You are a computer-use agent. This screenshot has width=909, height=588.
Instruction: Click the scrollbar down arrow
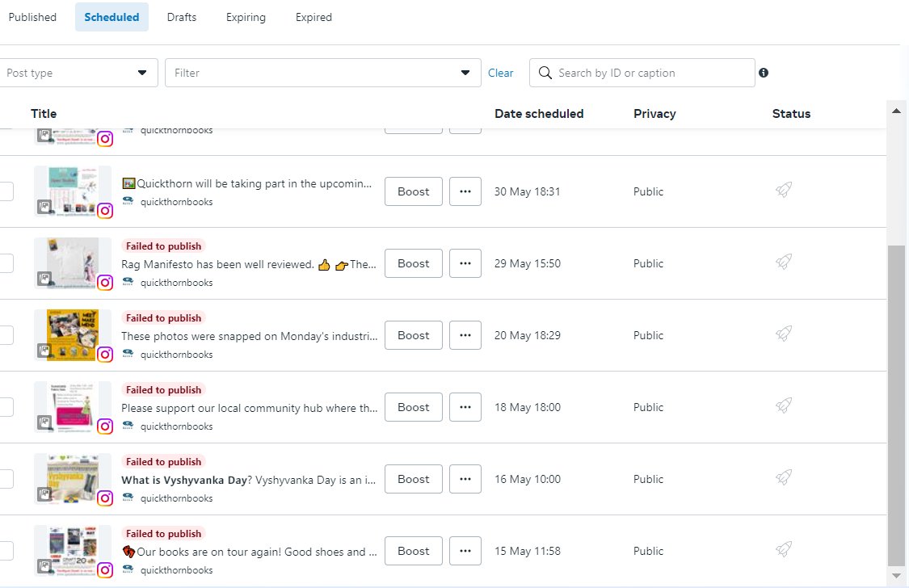(x=896, y=576)
